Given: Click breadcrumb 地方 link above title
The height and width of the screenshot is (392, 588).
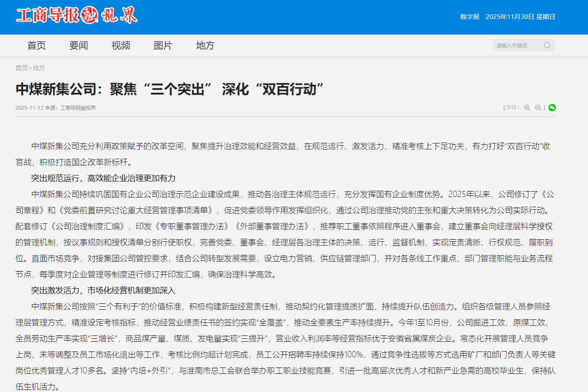Looking at the screenshot, I should 39,68.
